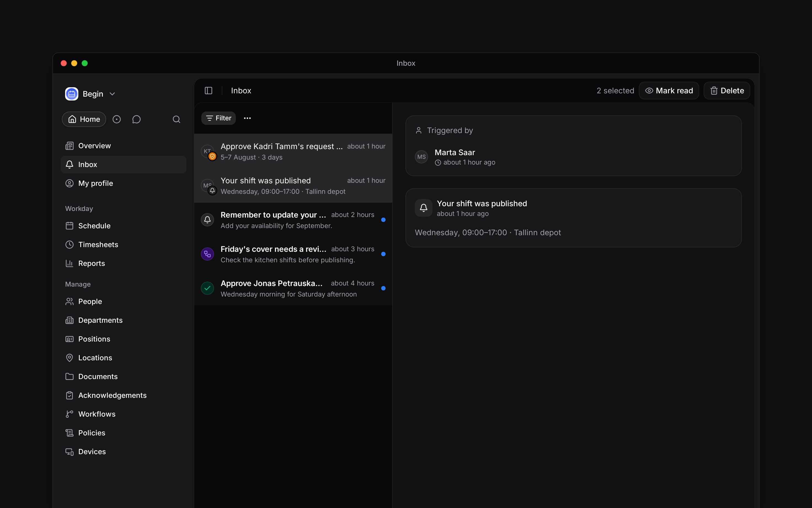Open Policies in sidebar
812x508 pixels.
124,433
